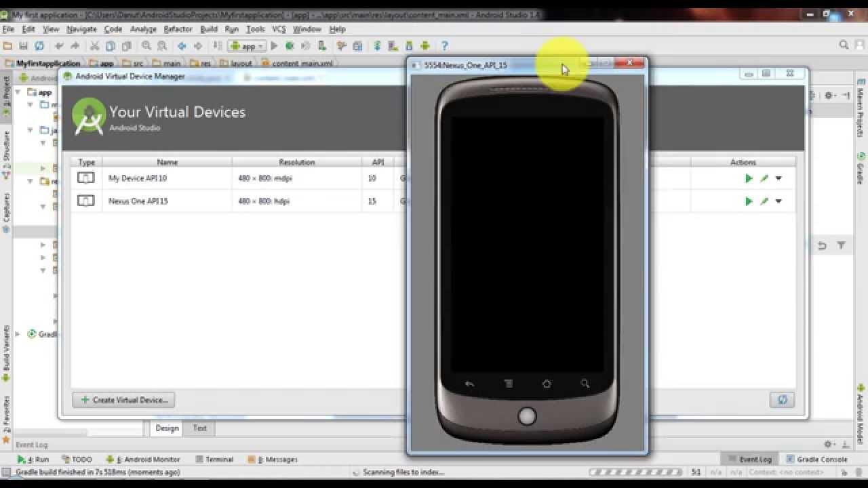Click the Name column header in device table
Viewport: 868px width, 488px height.
(167, 162)
